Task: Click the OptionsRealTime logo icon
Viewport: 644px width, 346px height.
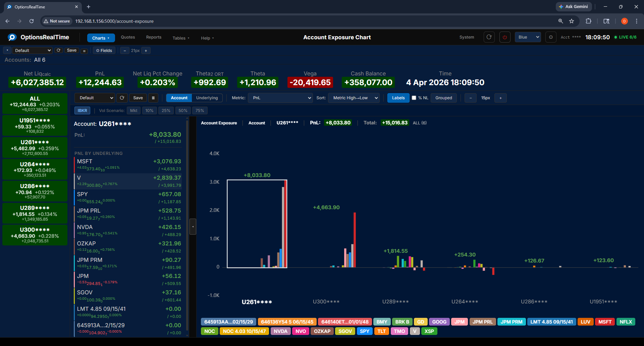Action: point(12,37)
